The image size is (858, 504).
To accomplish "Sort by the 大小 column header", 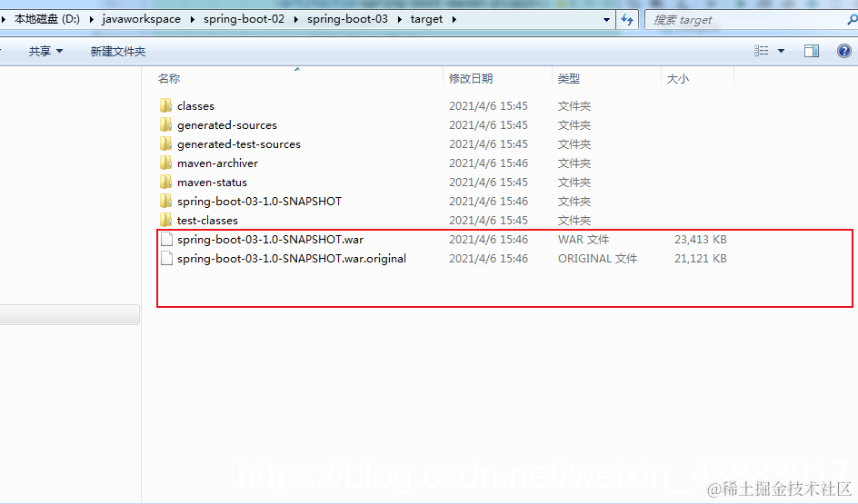I will click(677, 79).
